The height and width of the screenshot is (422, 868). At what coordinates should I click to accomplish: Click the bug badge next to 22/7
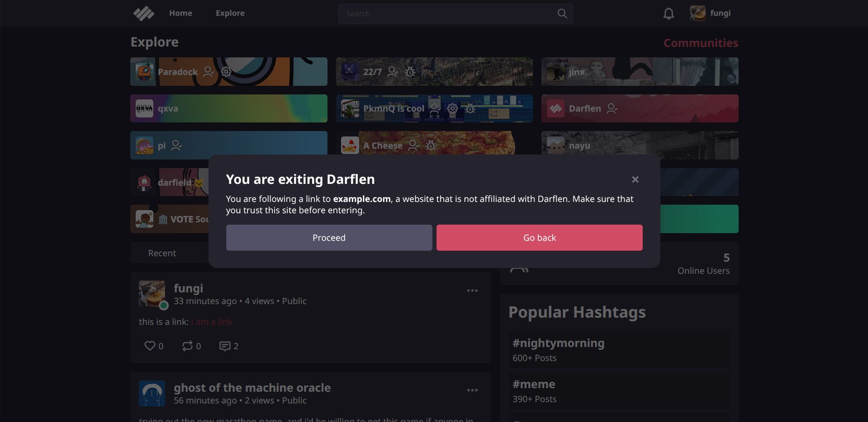point(410,71)
